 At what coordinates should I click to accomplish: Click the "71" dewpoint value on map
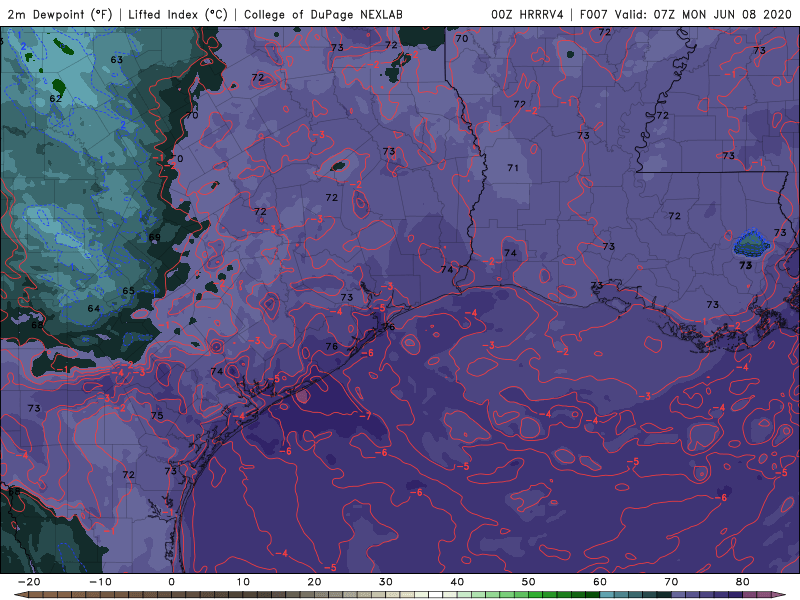click(x=513, y=167)
